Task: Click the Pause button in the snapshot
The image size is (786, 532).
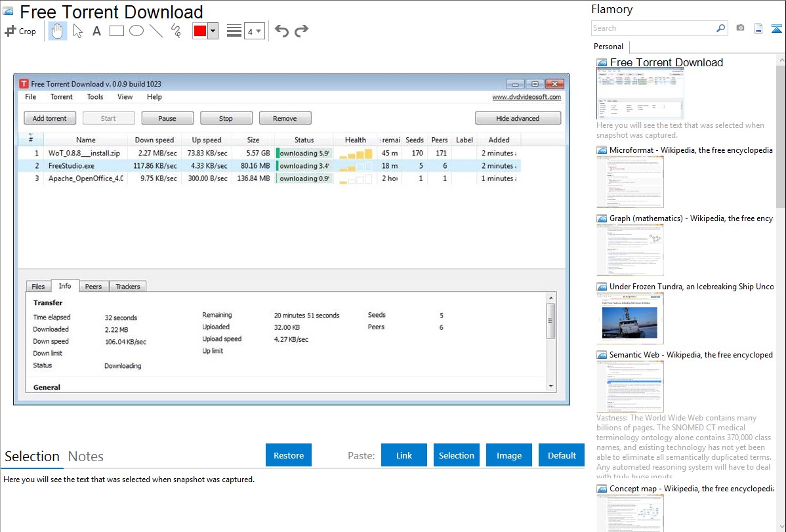Action: [167, 118]
